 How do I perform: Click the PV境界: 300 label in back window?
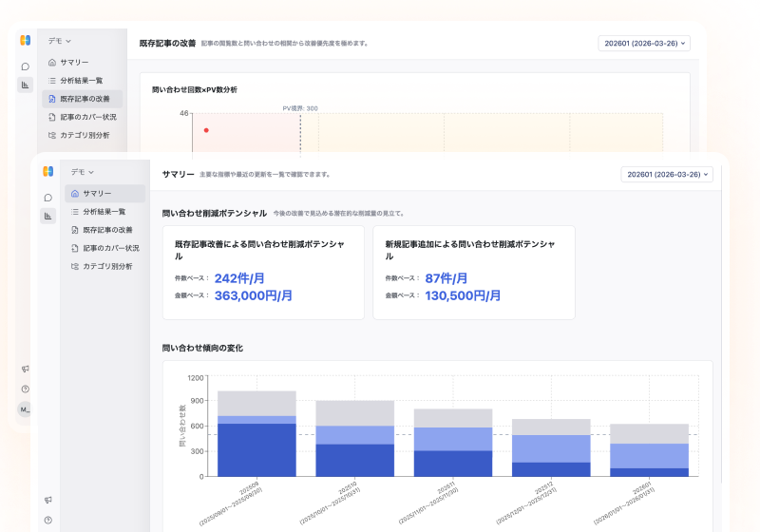click(x=300, y=108)
